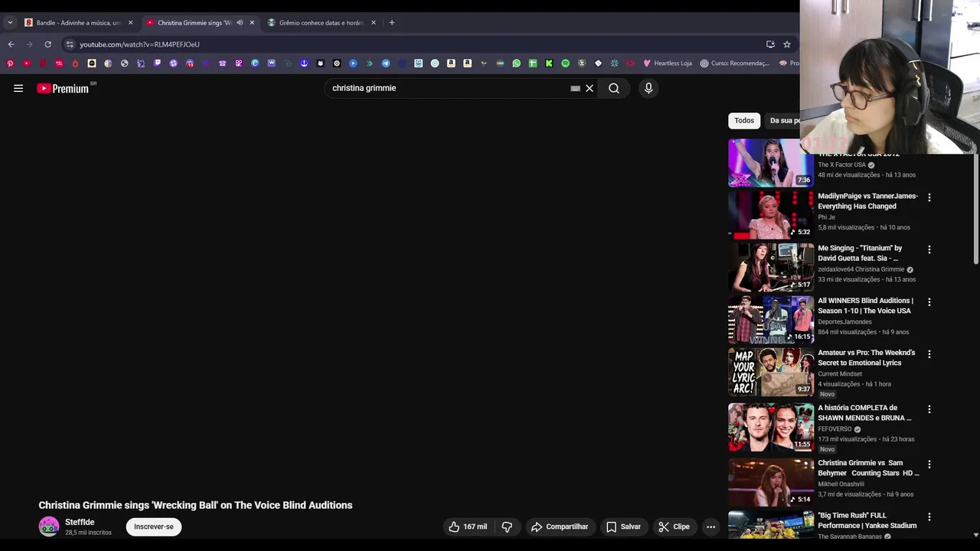
Task: View site information icon in address bar
Action: [x=70, y=44]
